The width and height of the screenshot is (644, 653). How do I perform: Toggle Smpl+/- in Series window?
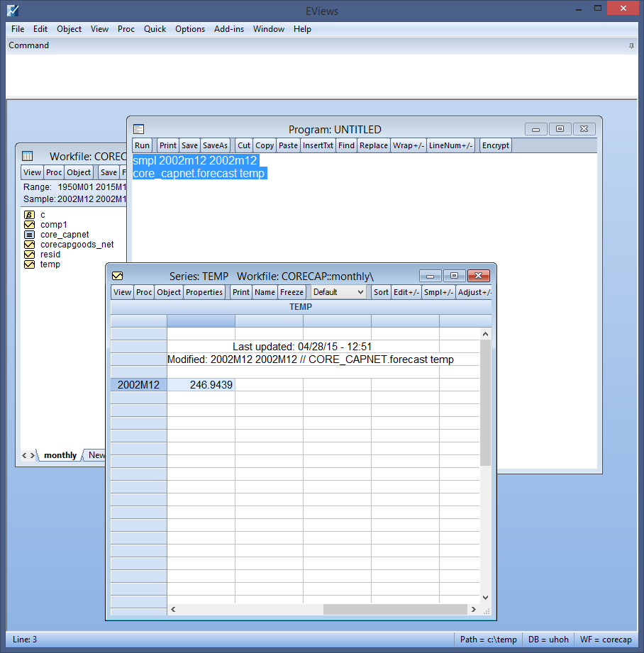(x=438, y=292)
